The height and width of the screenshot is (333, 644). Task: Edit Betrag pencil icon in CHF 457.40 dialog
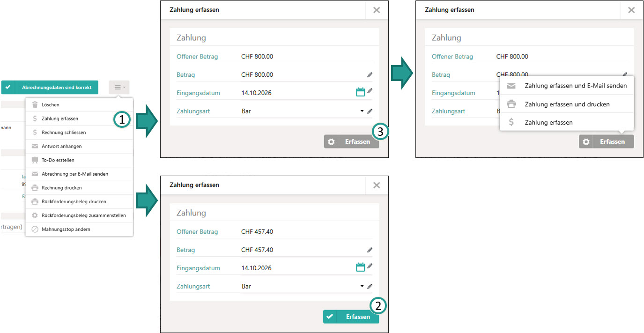(370, 250)
